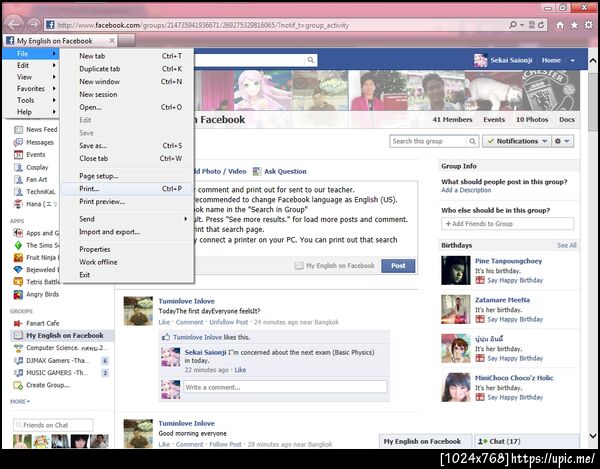Click the thumbs-up icon beside 'likes this'
The width and height of the screenshot is (600, 469).
(166, 337)
